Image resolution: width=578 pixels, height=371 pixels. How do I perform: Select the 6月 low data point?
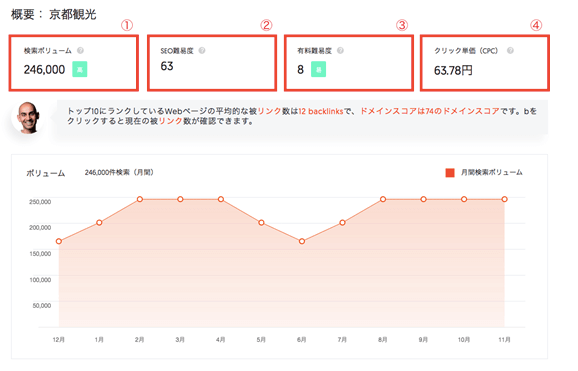302,241
